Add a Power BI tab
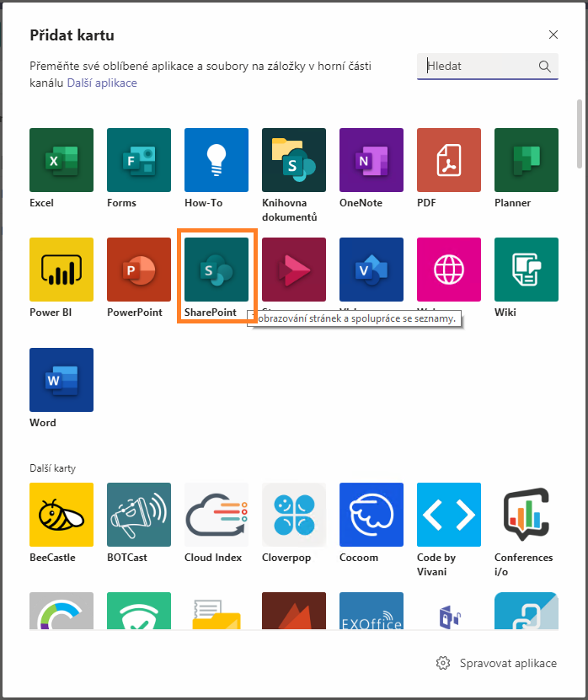 (61, 270)
